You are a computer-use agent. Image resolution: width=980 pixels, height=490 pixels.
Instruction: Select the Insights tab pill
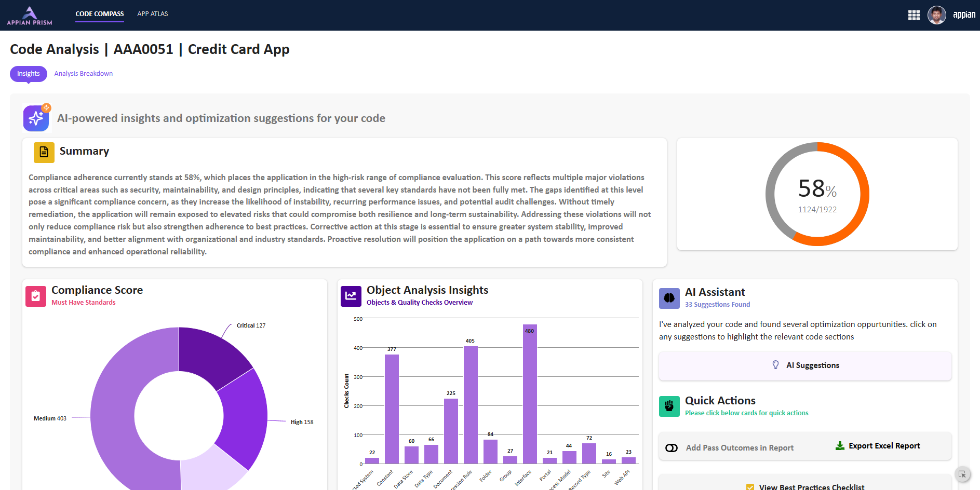click(28, 74)
